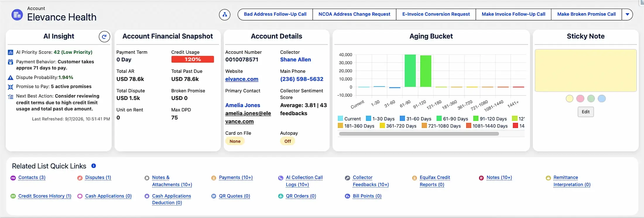Select the green sticky note color

(x=591, y=98)
